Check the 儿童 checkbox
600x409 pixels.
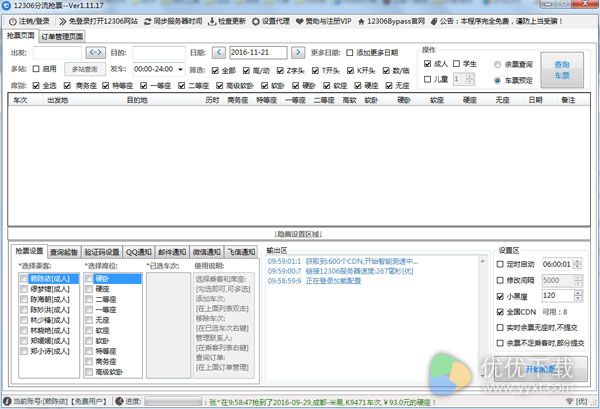[427, 79]
